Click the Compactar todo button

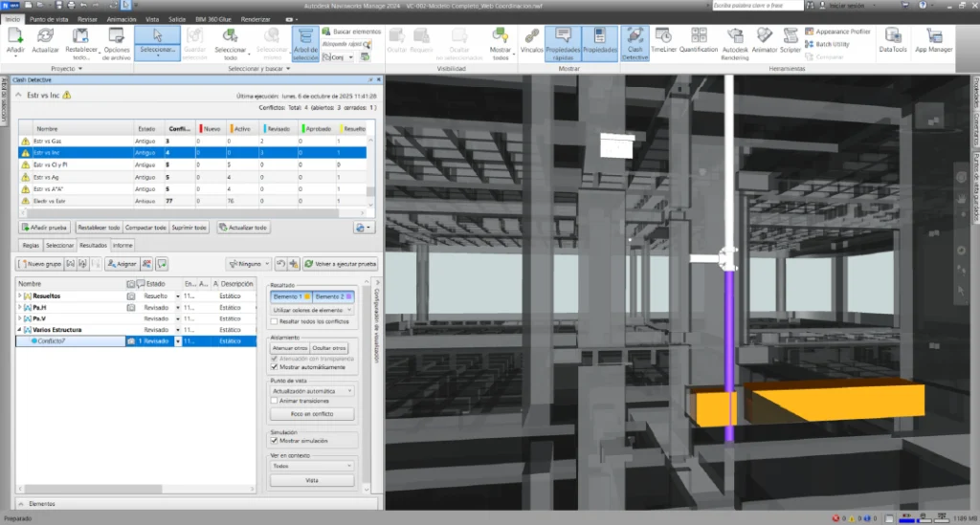point(145,228)
